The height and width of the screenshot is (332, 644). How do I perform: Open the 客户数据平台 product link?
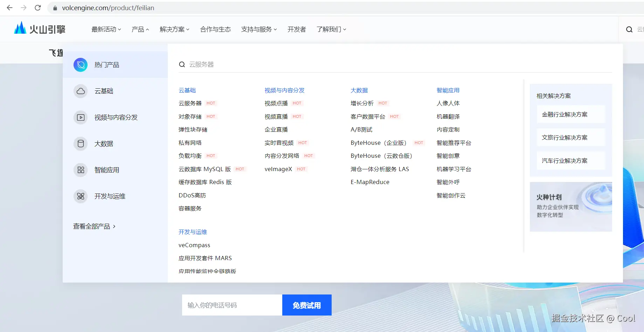368,116
